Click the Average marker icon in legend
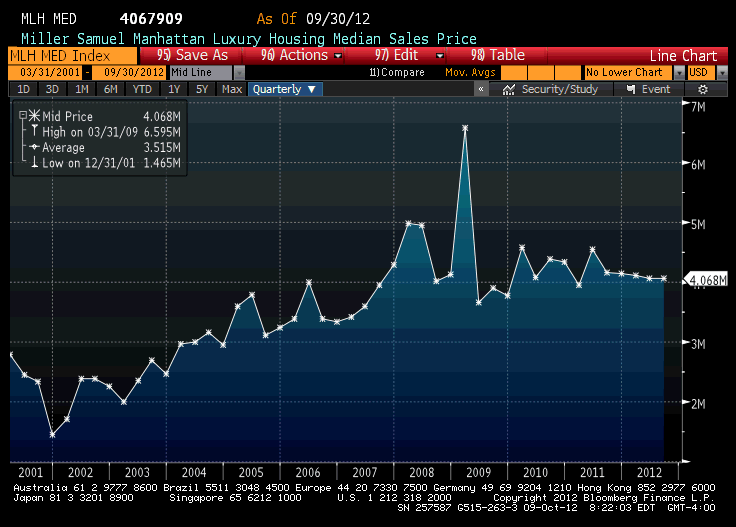 (x=33, y=148)
